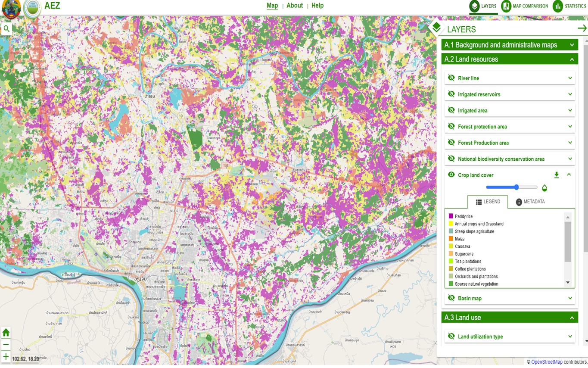Open the Statistics panel icon
This screenshot has height=368, width=588.
(x=558, y=6)
